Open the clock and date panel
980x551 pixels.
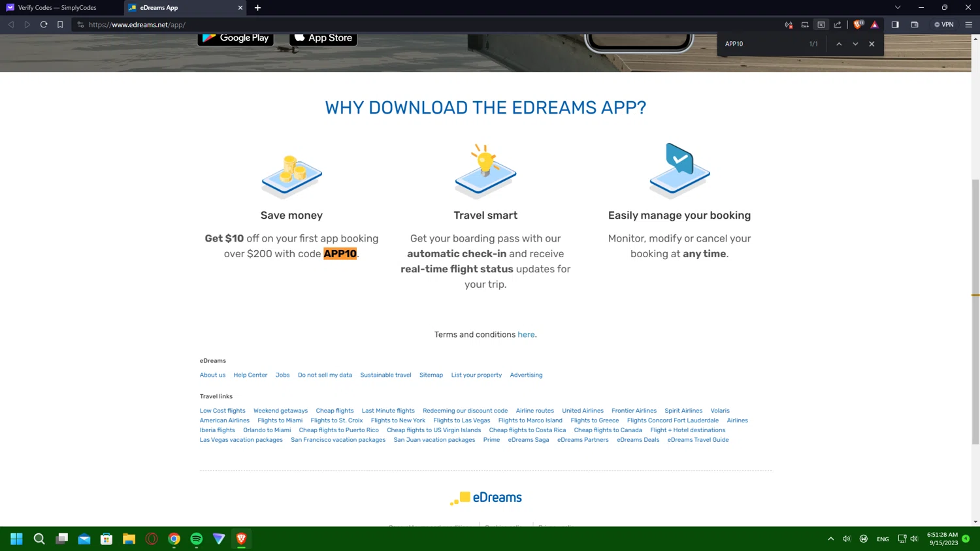click(942, 539)
